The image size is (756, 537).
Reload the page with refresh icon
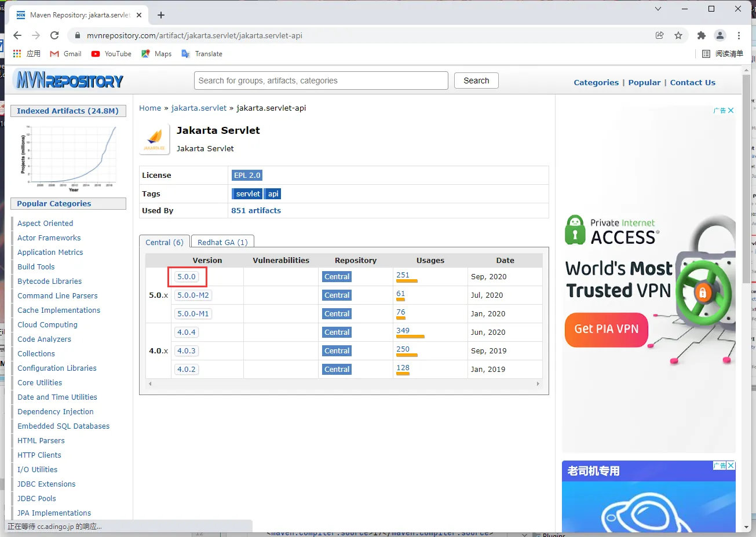tap(54, 35)
